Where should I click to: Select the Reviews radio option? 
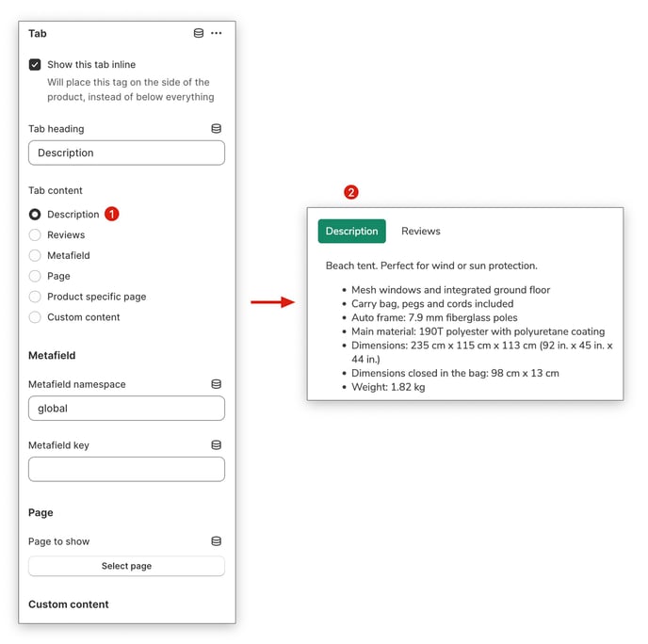pyautogui.click(x=35, y=235)
